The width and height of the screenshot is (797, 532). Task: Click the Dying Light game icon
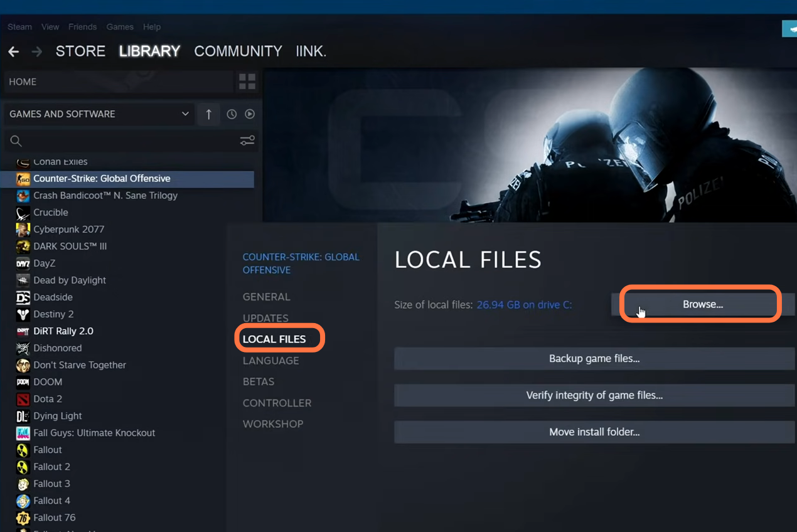point(23,416)
